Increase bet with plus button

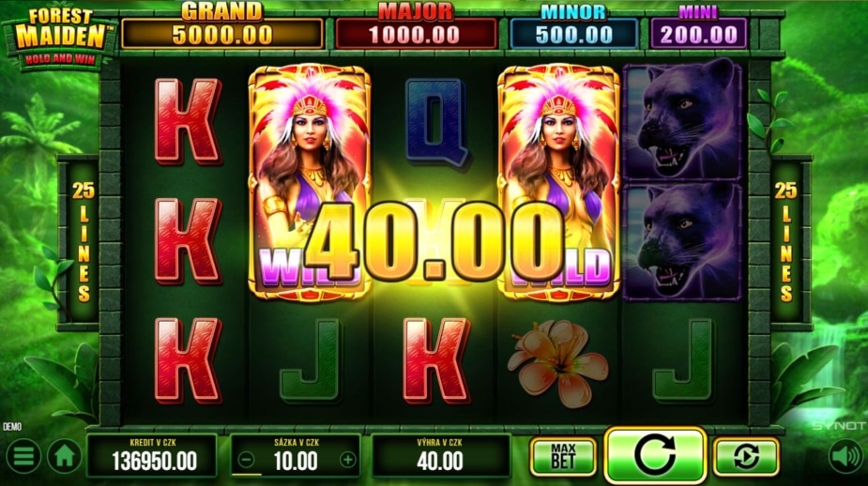347,460
